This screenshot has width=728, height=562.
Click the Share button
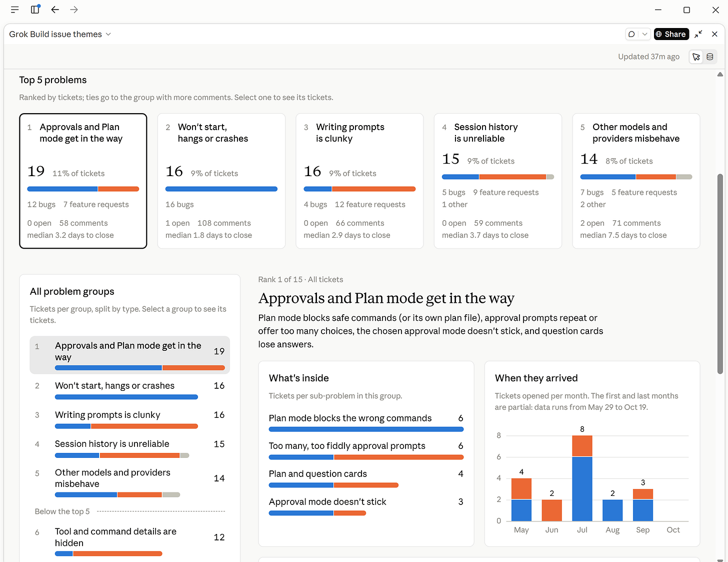(x=671, y=34)
